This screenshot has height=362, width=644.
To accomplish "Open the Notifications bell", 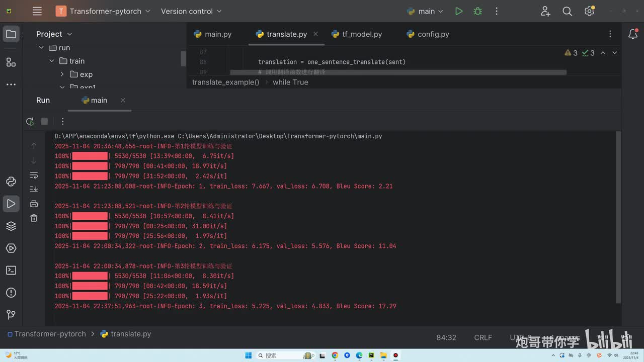I will pyautogui.click(x=633, y=34).
